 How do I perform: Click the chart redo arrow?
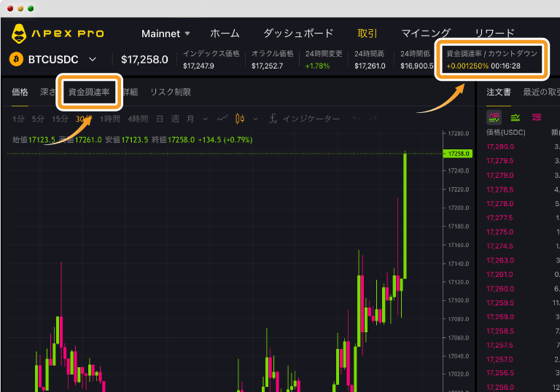373,119
